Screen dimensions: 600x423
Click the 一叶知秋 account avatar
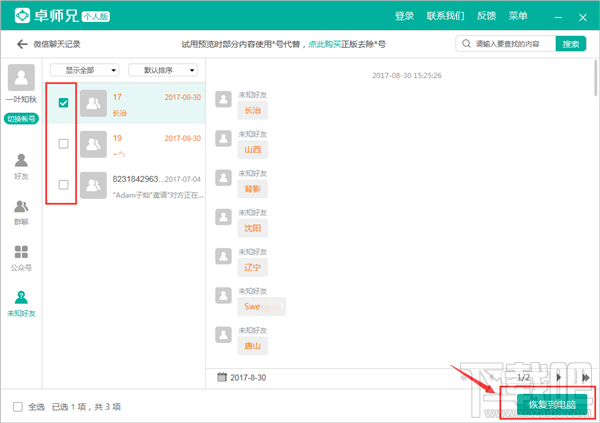[21, 77]
